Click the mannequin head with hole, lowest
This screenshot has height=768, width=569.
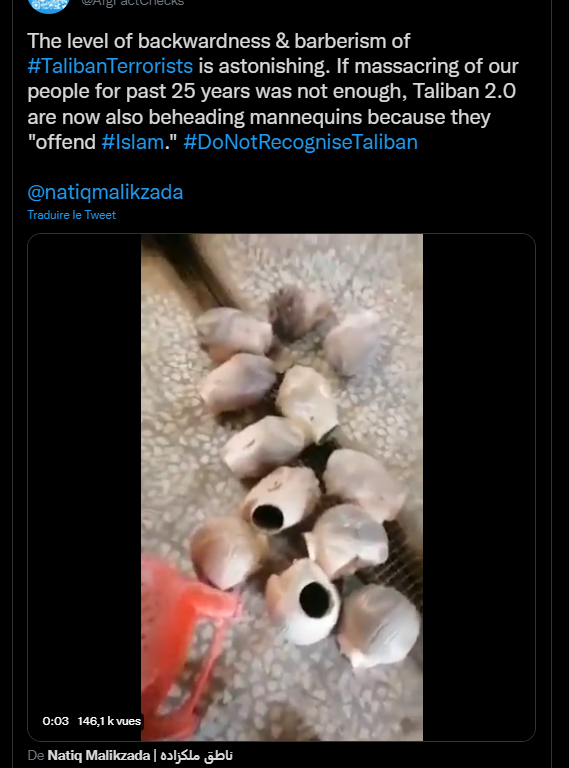(x=304, y=600)
